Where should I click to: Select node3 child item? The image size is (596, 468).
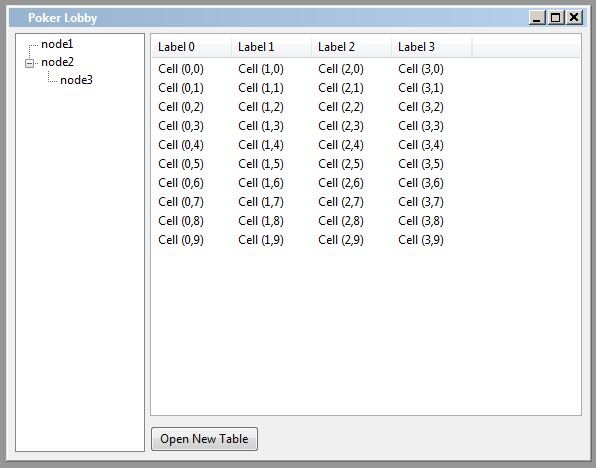[76, 80]
